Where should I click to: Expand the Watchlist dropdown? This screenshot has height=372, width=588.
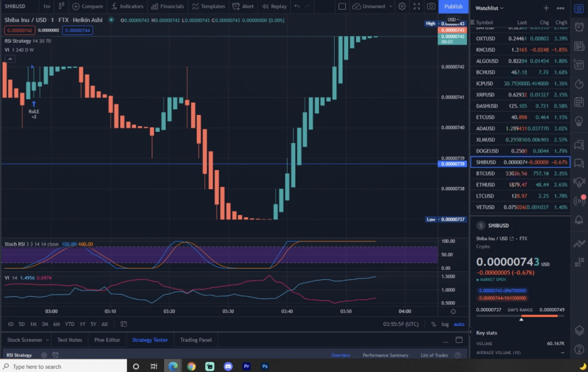pos(490,8)
